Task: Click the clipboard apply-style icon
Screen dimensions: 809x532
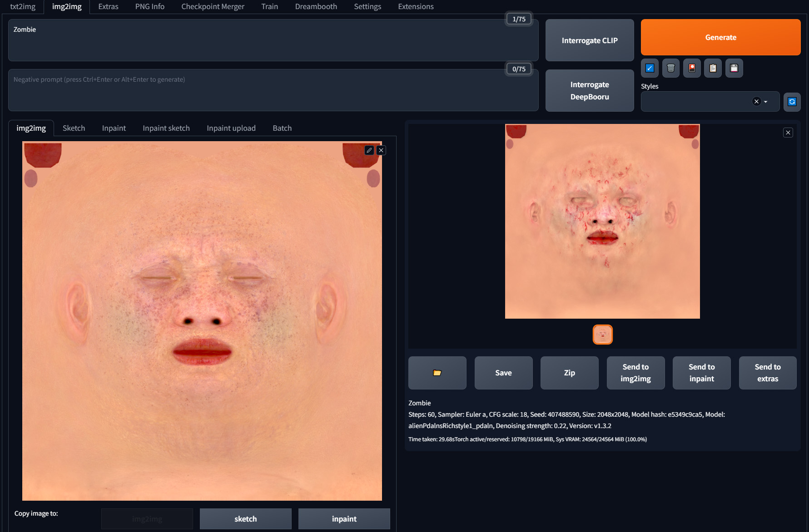Action: 713,68
